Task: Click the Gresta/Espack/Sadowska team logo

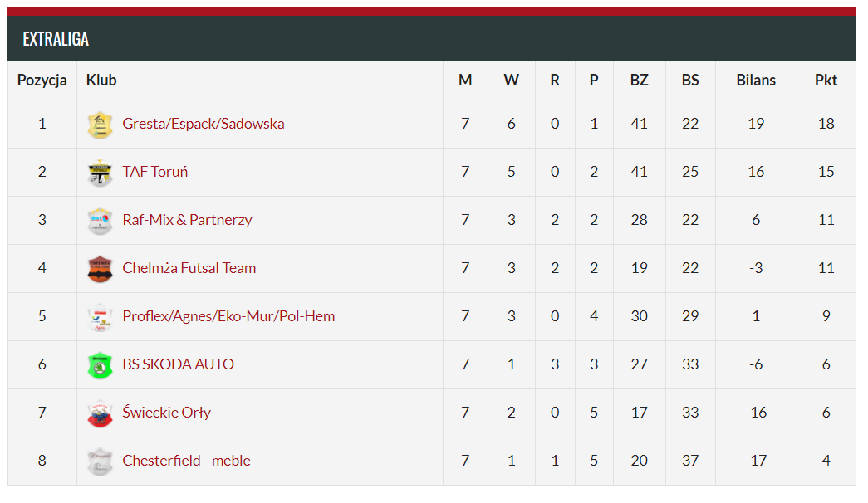Action: pyautogui.click(x=101, y=125)
